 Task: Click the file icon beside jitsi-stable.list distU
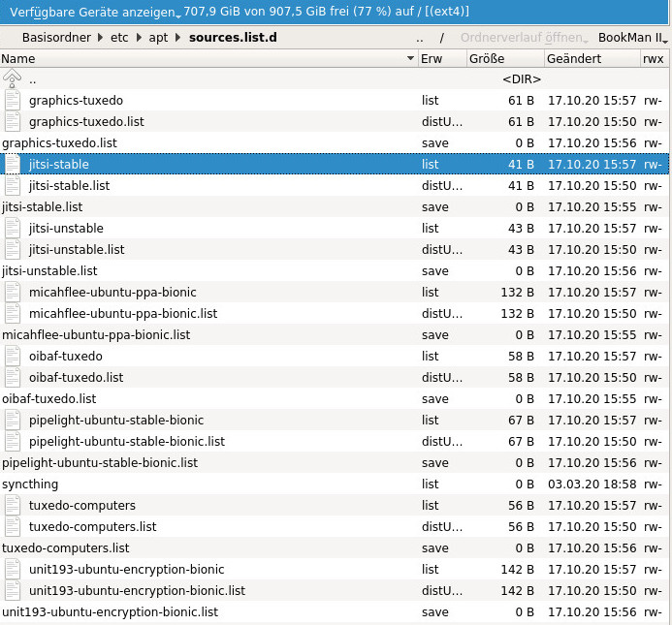13,185
